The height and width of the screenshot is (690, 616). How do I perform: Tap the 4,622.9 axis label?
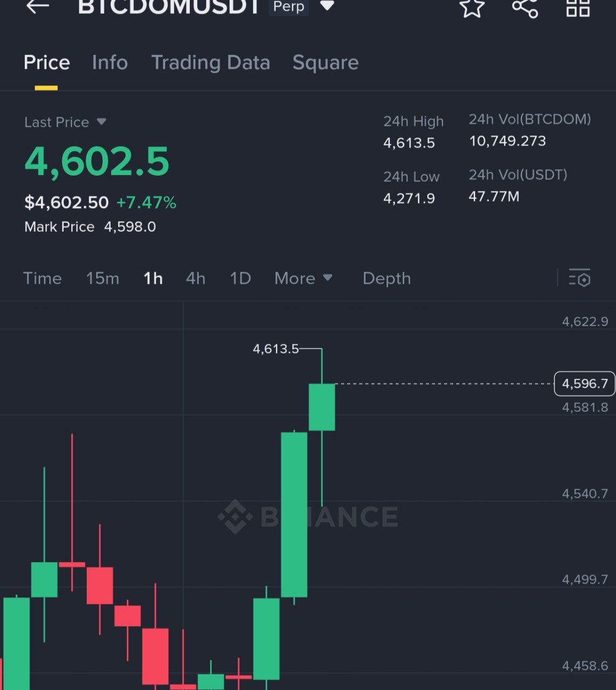point(585,322)
